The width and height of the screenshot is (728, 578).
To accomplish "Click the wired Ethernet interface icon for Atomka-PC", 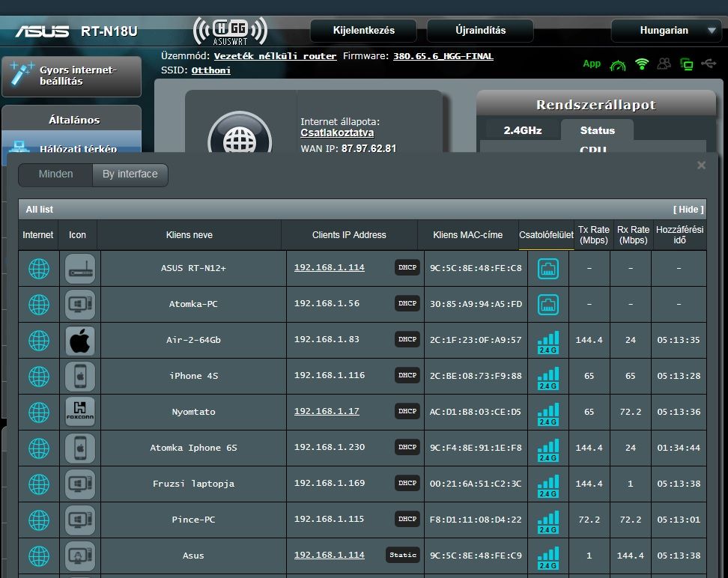I will click(547, 305).
